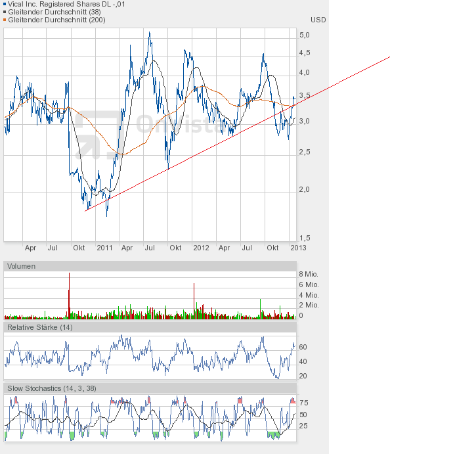Click the 2011 year label on time axis

coord(105,248)
